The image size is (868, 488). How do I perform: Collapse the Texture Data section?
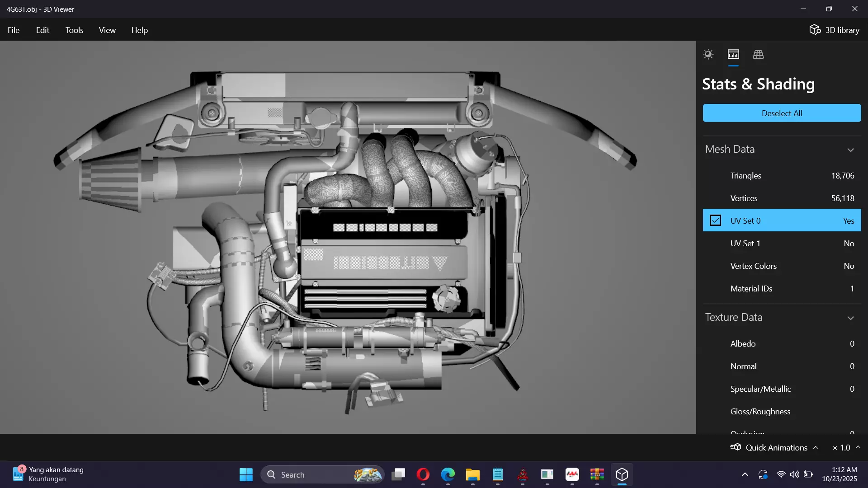pyautogui.click(x=850, y=318)
